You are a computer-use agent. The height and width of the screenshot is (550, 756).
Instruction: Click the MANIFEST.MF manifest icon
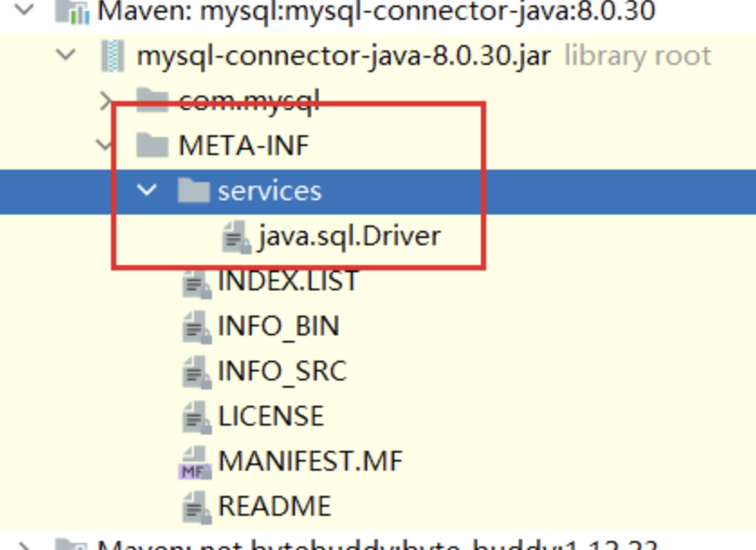(194, 463)
